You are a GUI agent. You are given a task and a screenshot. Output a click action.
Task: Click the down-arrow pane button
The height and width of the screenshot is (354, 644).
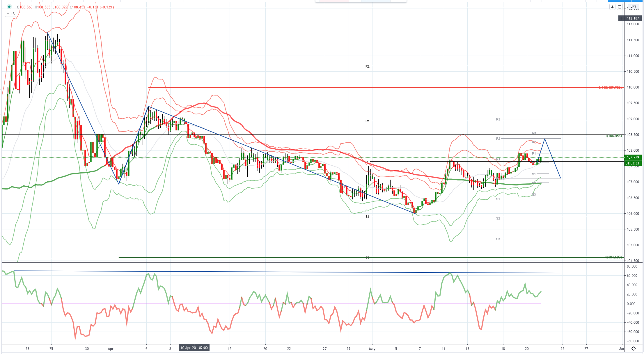pyautogui.click(x=612, y=7)
